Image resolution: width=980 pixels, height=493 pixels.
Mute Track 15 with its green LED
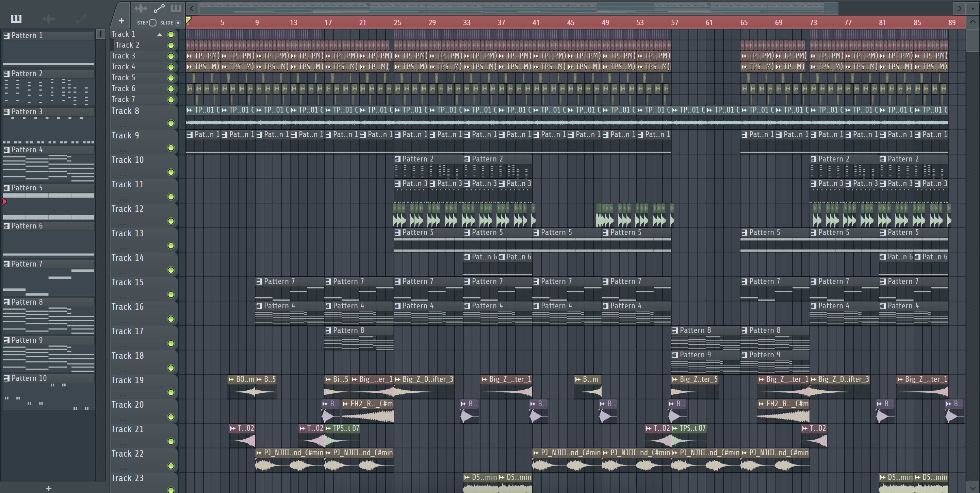pos(171,294)
